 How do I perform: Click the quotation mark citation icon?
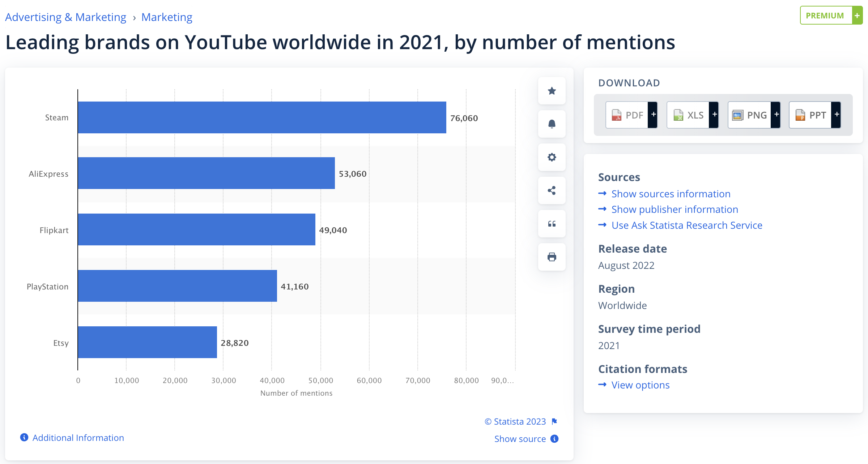point(552,224)
